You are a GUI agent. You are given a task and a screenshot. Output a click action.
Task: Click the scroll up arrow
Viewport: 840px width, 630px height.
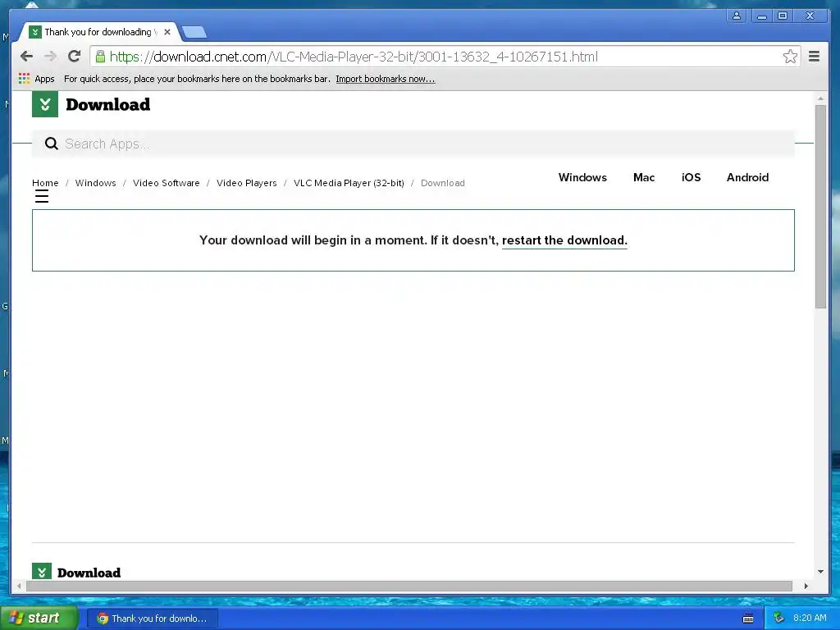click(x=820, y=98)
